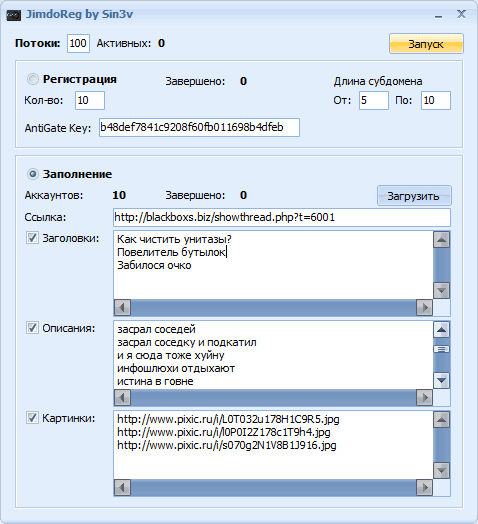Uncheck the Заголовки checkbox

pyautogui.click(x=32, y=238)
